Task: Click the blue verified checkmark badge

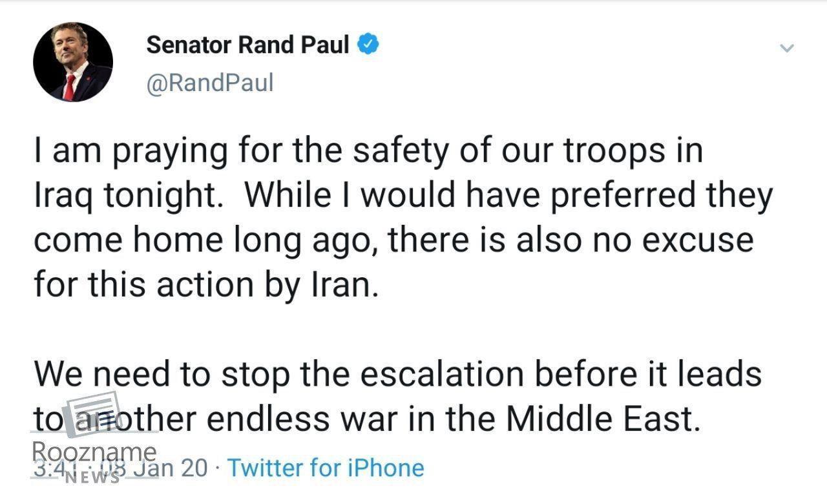Action: pos(368,45)
